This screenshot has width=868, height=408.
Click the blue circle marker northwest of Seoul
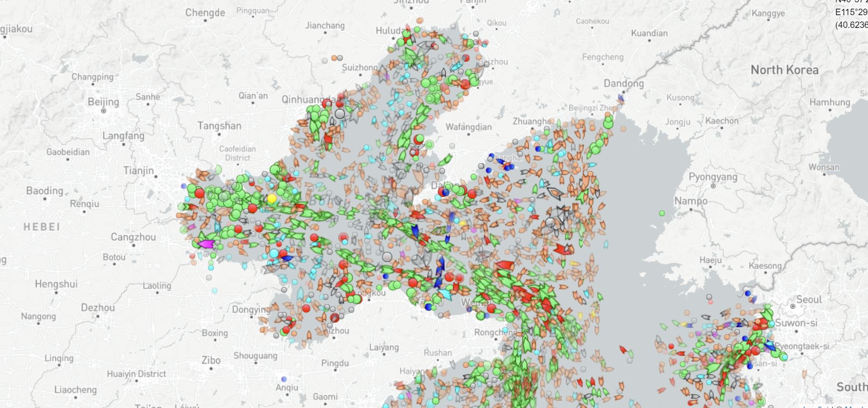pos(748,293)
